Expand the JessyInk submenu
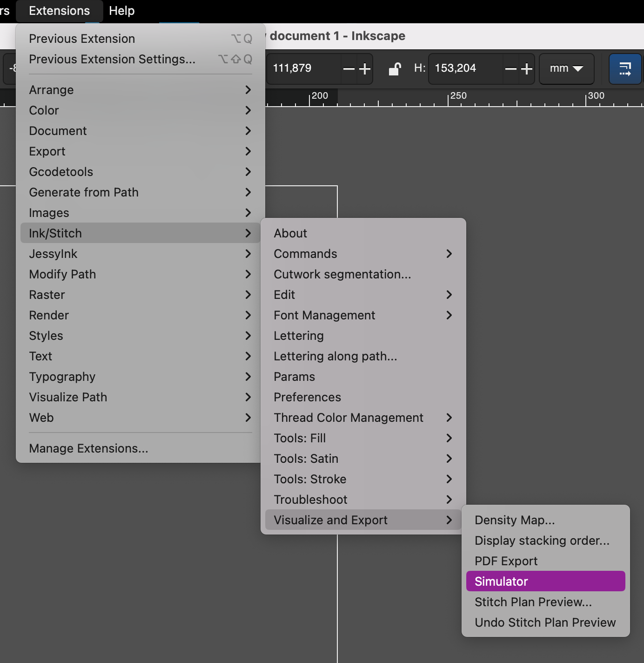The height and width of the screenshot is (663, 644). point(141,254)
